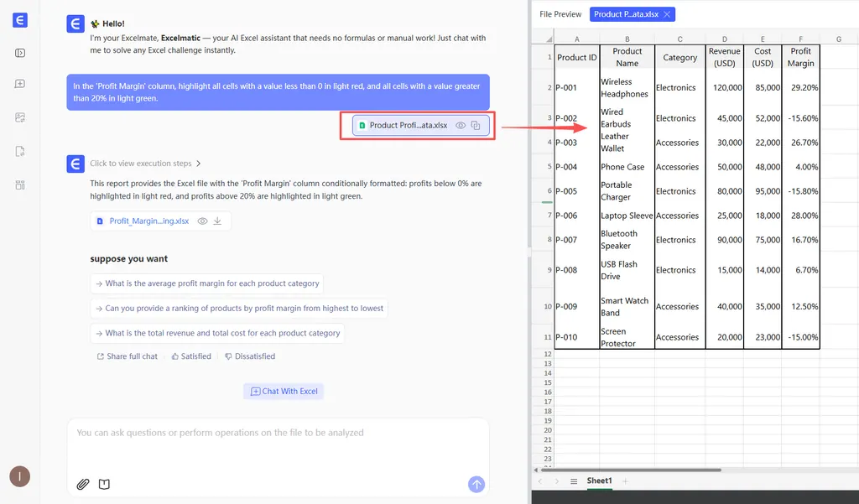The width and height of the screenshot is (859, 504).
Task: Preview the uploaded file via eye icon
Action: click(x=460, y=125)
